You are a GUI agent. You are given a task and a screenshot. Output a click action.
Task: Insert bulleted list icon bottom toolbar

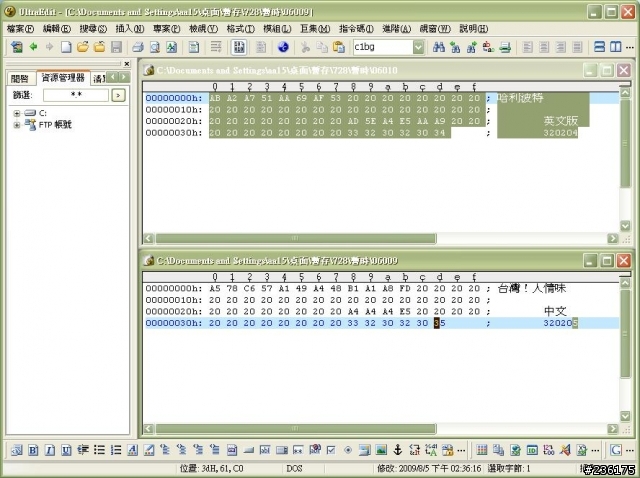click(99, 450)
